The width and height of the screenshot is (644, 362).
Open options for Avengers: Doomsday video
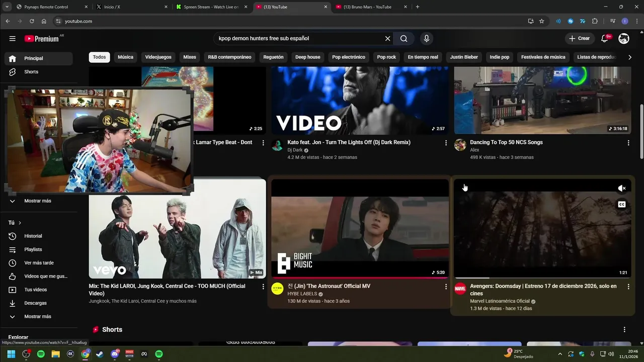point(628,287)
